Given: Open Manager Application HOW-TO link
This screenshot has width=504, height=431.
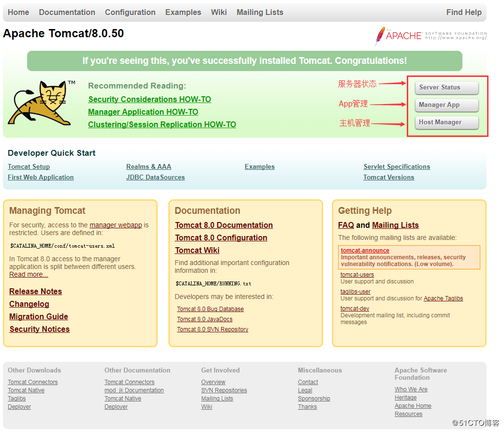Looking at the screenshot, I should coord(143,112).
